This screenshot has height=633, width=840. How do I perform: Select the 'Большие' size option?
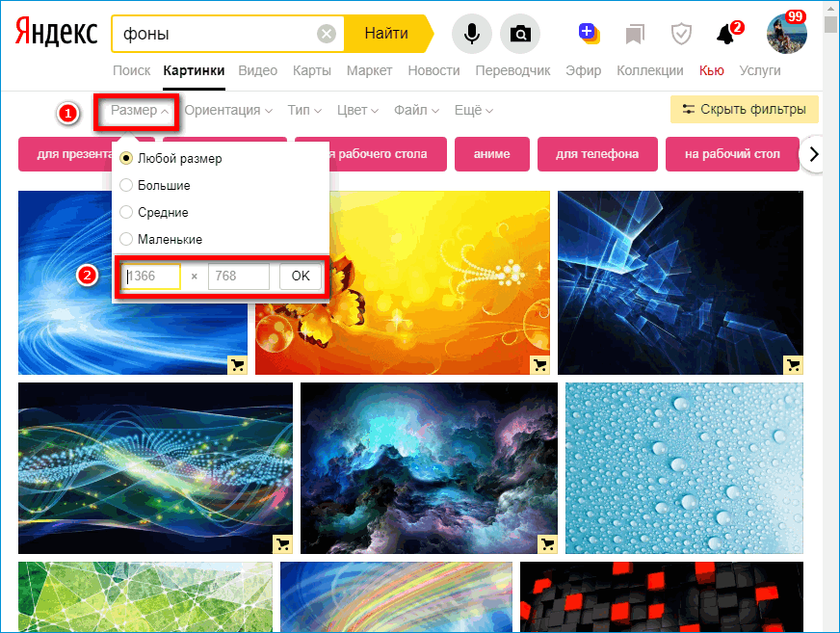pyautogui.click(x=126, y=185)
